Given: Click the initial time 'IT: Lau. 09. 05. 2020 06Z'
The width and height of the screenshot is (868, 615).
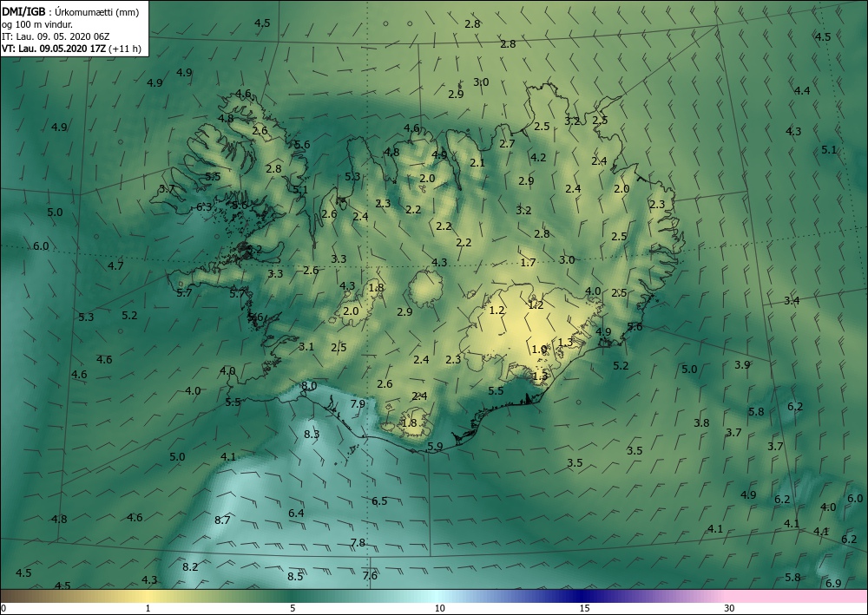Looking at the screenshot, I should tap(56, 36).
